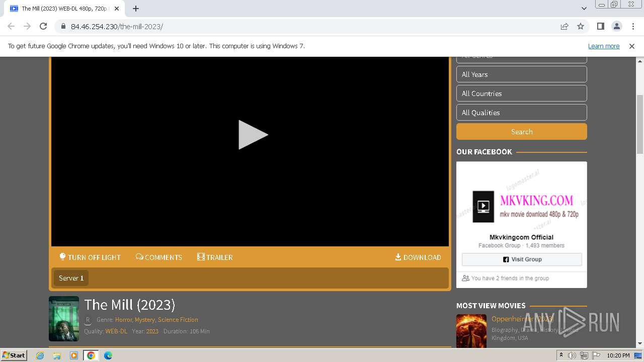Image resolution: width=644 pixels, height=362 pixels.
Task: Open the Mystery genre link
Action: pyautogui.click(x=144, y=320)
